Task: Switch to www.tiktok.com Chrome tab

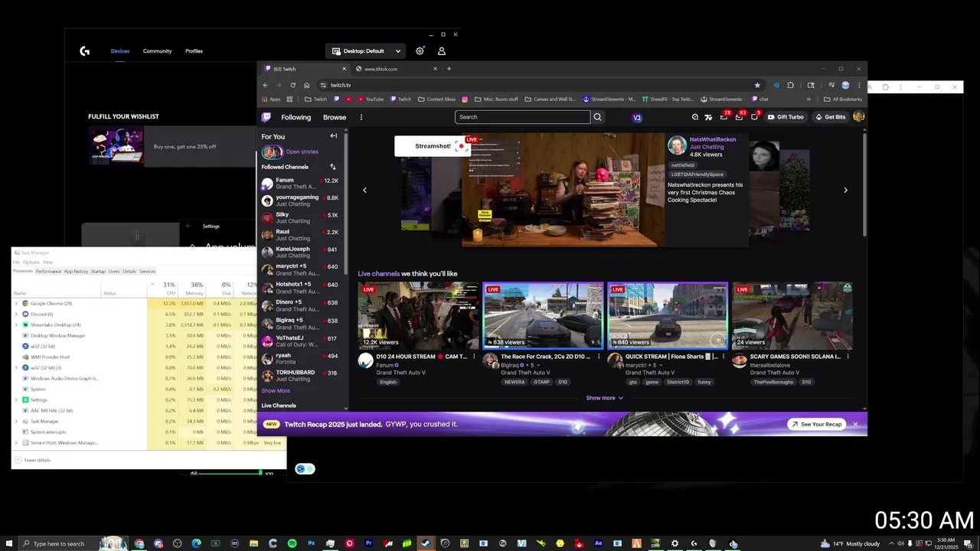Action: (394, 69)
